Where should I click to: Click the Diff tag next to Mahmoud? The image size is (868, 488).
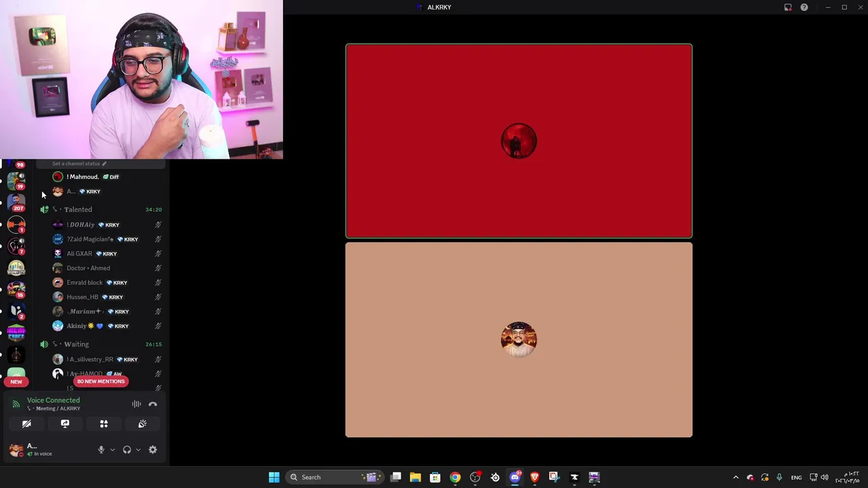pyautogui.click(x=111, y=177)
